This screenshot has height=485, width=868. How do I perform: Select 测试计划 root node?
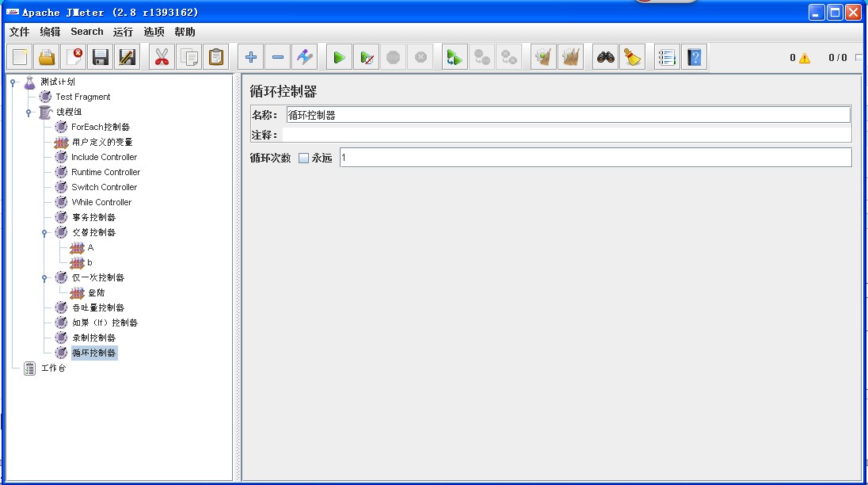pos(58,82)
